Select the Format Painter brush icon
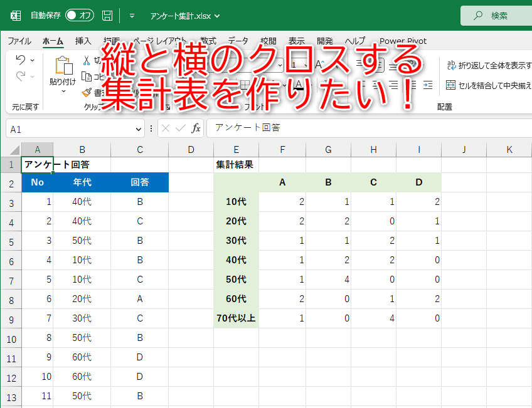 pyautogui.click(x=87, y=92)
